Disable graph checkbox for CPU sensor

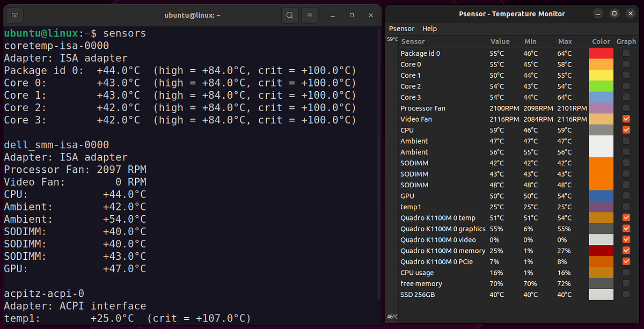pos(626,130)
